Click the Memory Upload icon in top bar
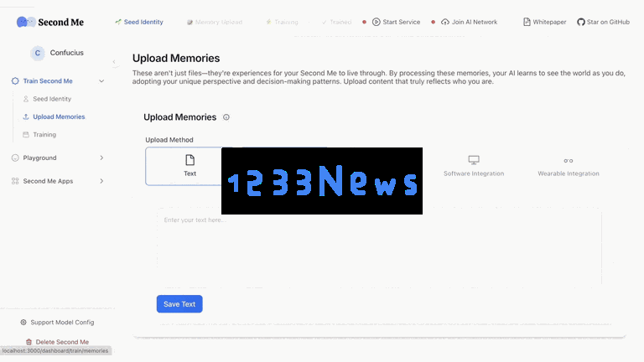The height and width of the screenshot is (362, 644). [190, 22]
